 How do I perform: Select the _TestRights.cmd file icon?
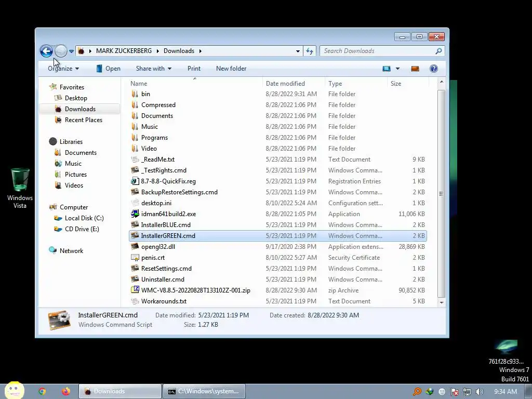[x=135, y=170]
